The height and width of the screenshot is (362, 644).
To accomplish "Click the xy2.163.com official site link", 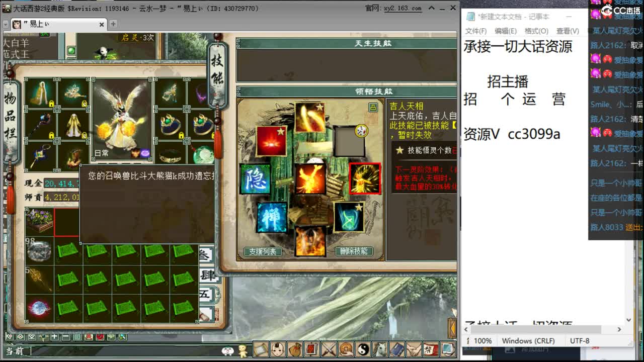I will pyautogui.click(x=403, y=8).
